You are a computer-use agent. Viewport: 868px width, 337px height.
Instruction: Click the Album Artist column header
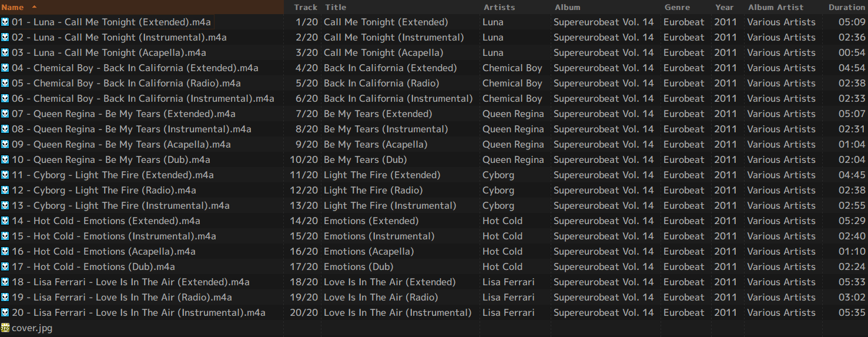click(776, 8)
